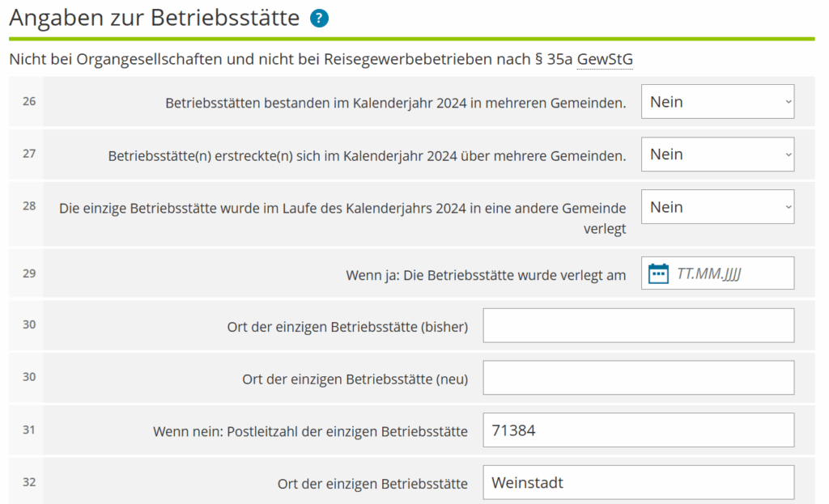Screen dimensions: 829x504
Task: Click the 'Ort der einzigen Betriebsstätte (bisher)' input
Action: [638, 326]
